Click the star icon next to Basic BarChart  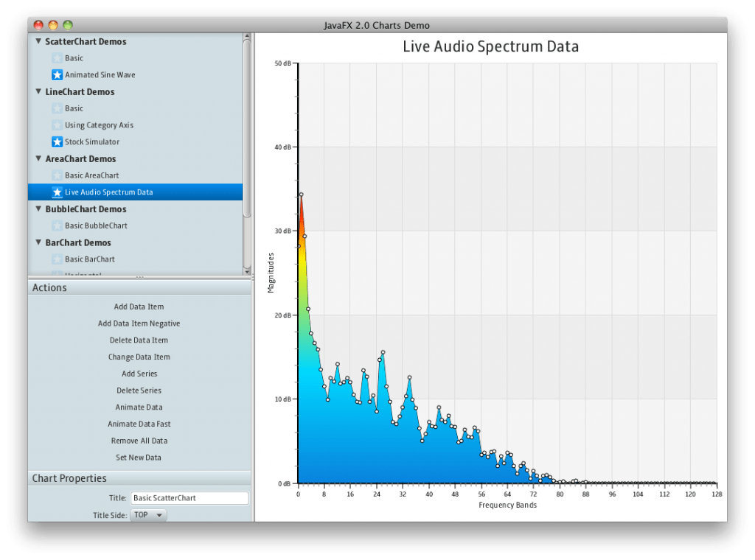[58, 259]
